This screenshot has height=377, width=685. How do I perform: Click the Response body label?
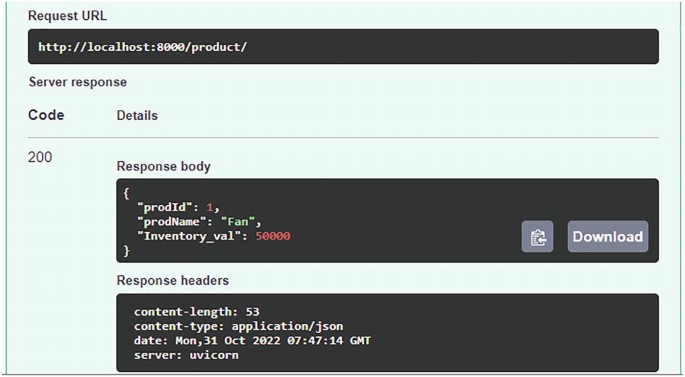click(x=163, y=166)
